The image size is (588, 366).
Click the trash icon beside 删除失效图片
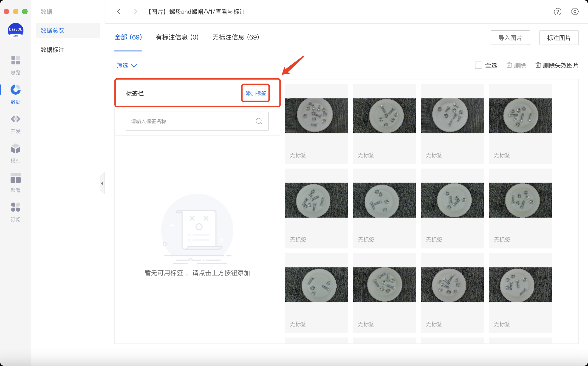538,65
